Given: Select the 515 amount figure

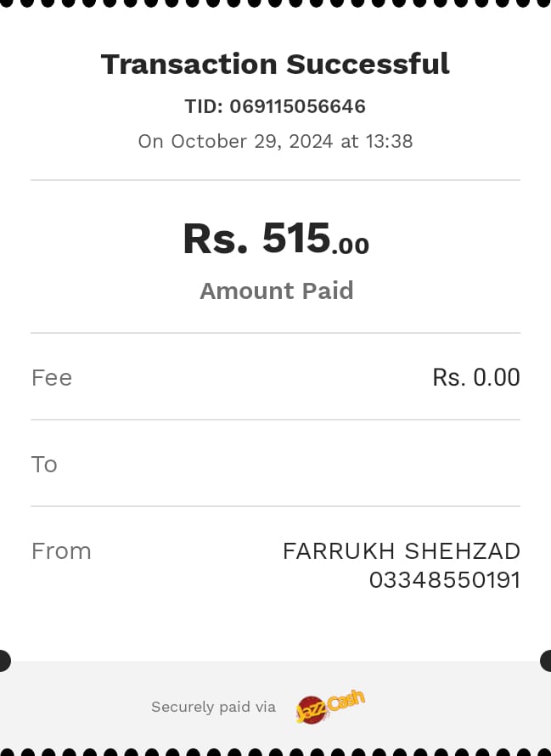Looking at the screenshot, I should [295, 238].
